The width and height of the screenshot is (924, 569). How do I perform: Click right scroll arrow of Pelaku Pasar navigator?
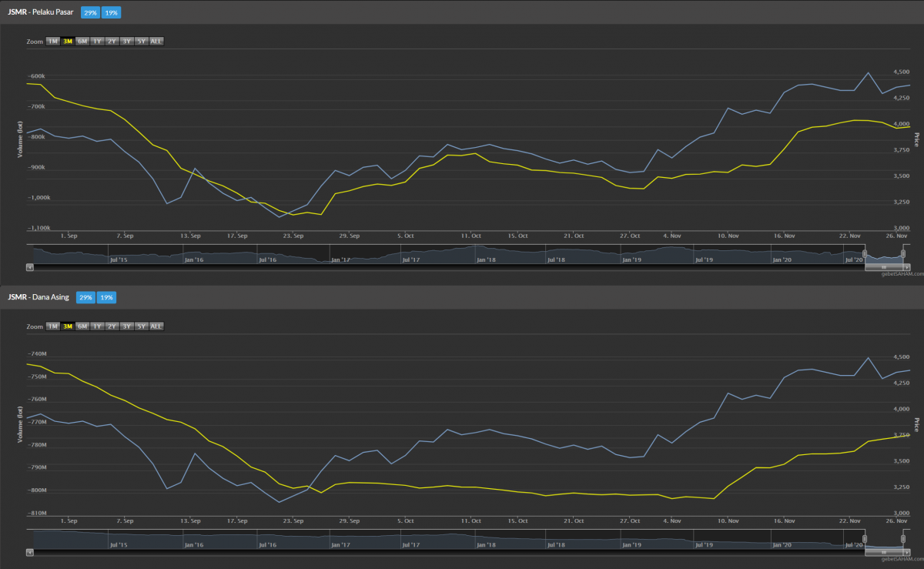pyautogui.click(x=906, y=267)
